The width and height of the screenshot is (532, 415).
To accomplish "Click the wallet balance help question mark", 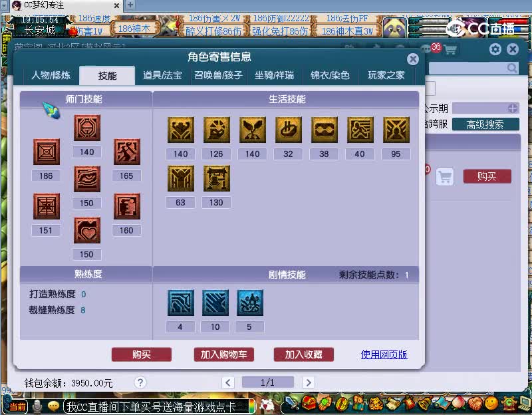I will [140, 383].
